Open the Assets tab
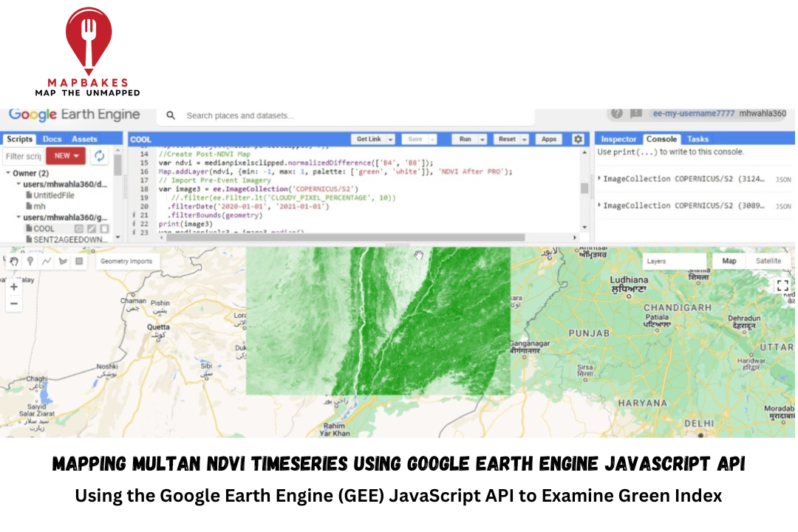The width and height of the screenshot is (798, 532). [84, 139]
